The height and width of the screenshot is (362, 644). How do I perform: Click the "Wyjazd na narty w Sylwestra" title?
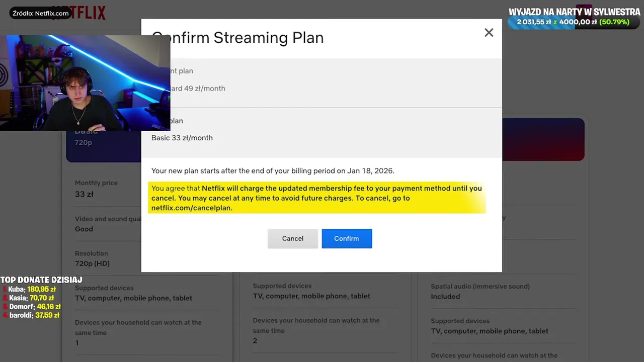pos(574,12)
